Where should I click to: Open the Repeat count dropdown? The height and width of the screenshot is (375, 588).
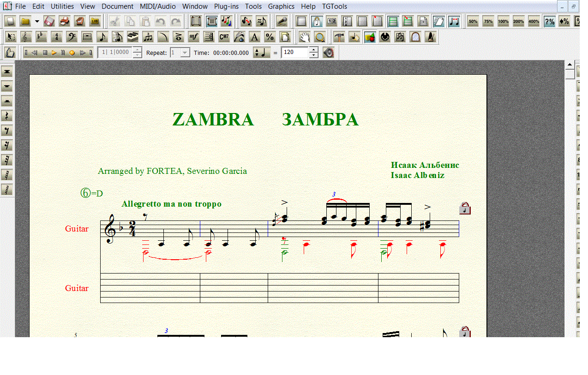pos(185,53)
